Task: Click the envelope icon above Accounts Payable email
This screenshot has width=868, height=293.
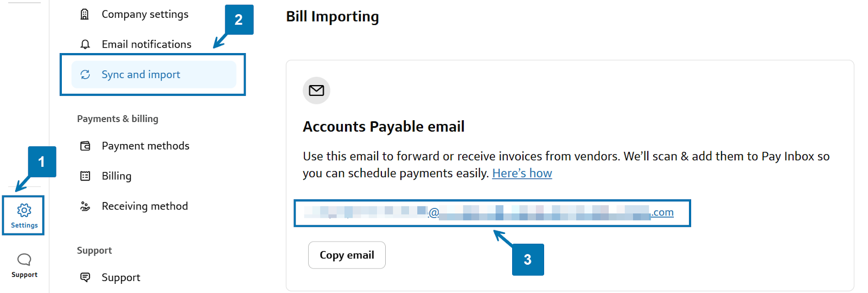Action: tap(316, 90)
